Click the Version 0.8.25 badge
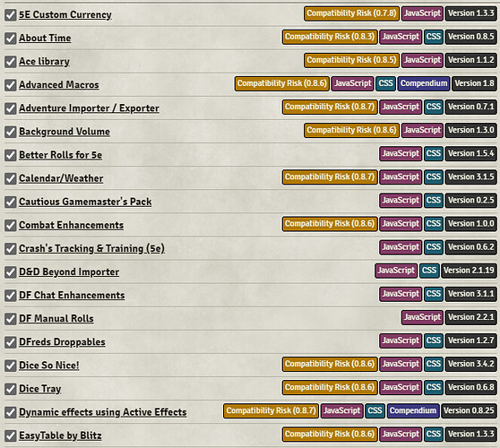The width and height of the screenshot is (500, 448). coord(469,411)
